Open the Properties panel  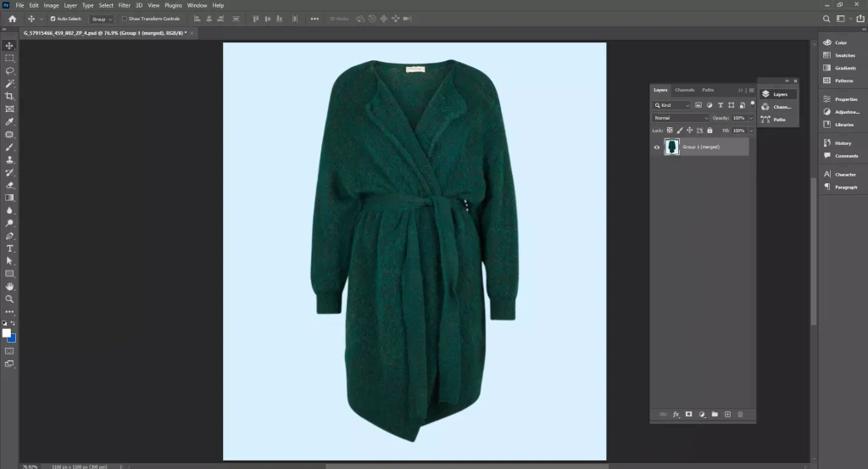coord(841,99)
